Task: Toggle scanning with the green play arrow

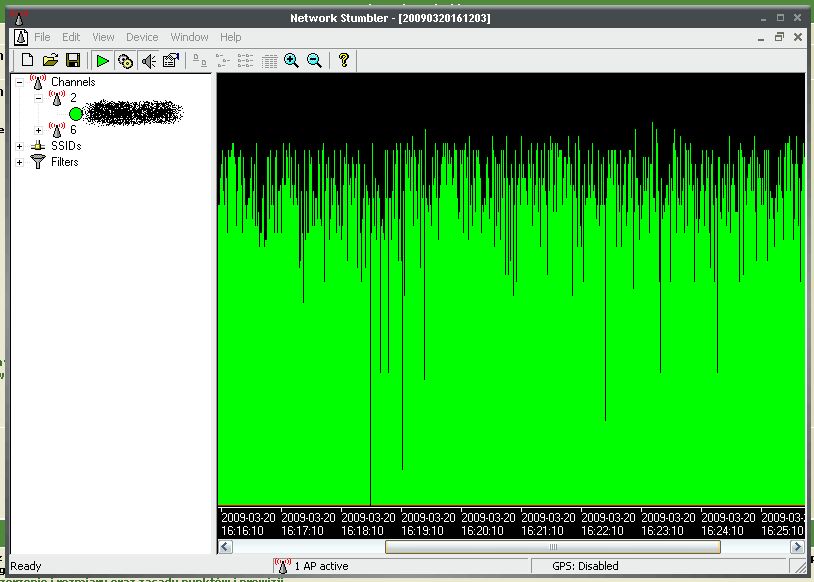Action: 103,61
